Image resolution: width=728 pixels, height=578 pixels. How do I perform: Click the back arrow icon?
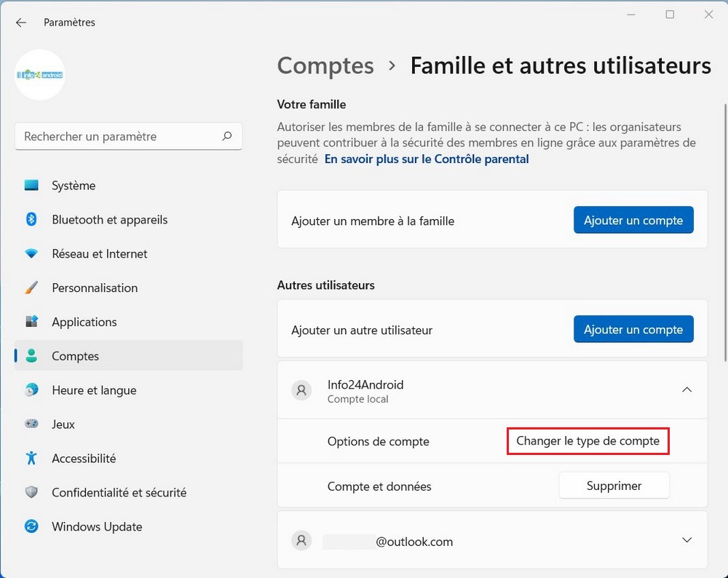pyautogui.click(x=21, y=23)
